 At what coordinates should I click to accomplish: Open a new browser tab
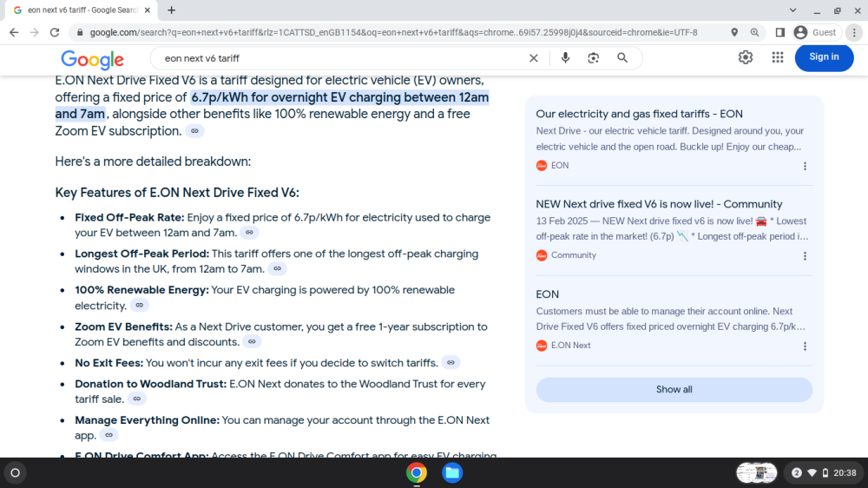172,10
